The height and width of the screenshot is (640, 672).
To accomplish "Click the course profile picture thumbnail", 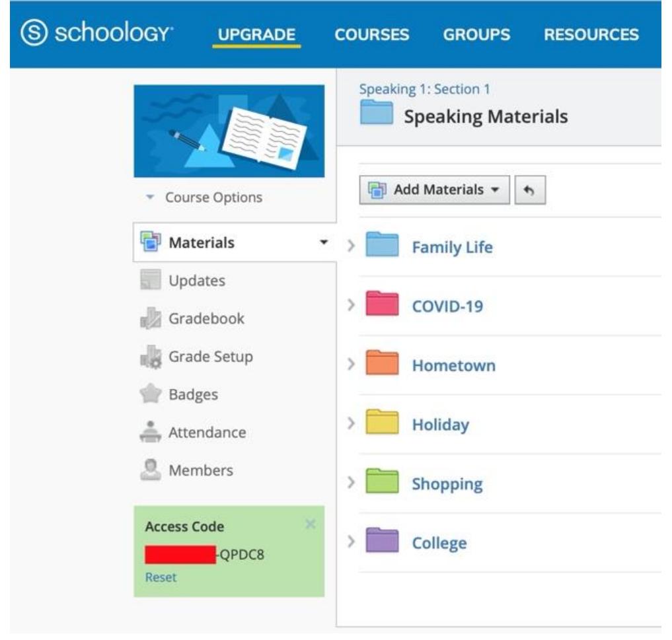I will pyautogui.click(x=229, y=131).
